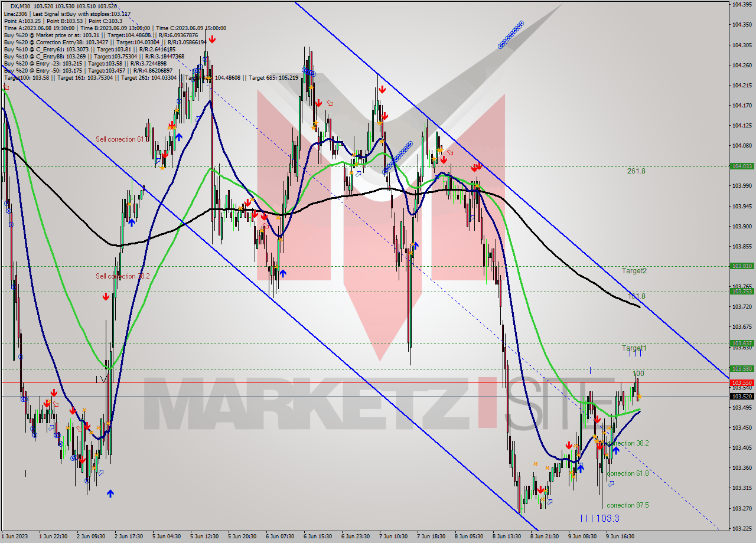The image size is (756, 543).
Task: Select the 'Target1' label
Action: 634,348
